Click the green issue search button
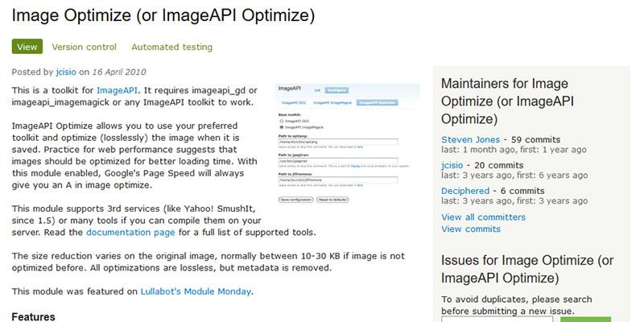This screenshot has height=322, width=644. 585,319
